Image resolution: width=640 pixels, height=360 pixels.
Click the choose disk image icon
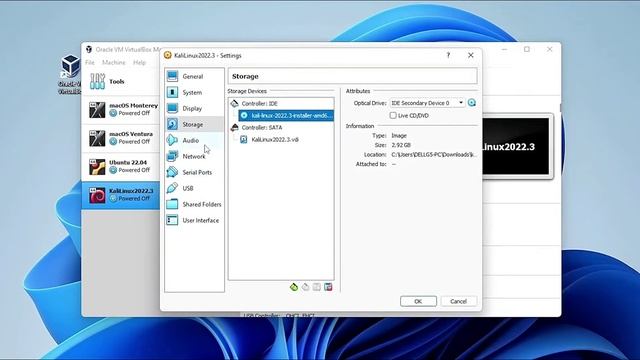(472, 103)
